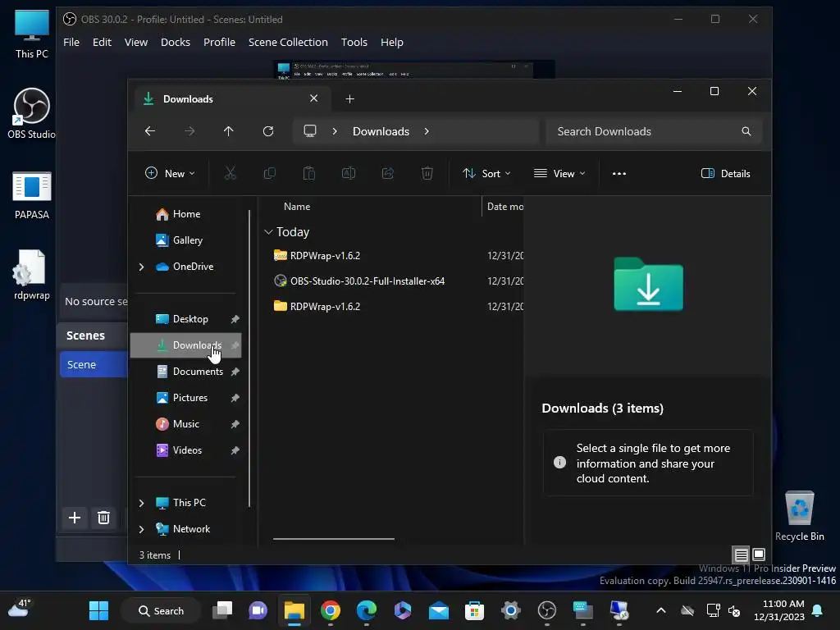Open OBS Scene Collection menu
Image resolution: width=840 pixels, height=630 pixels.
click(x=288, y=43)
